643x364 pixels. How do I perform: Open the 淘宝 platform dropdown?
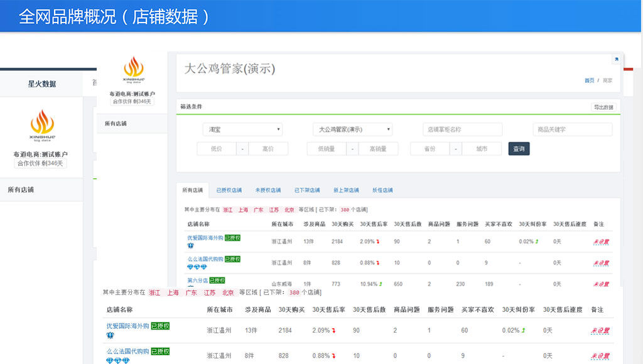(x=243, y=129)
